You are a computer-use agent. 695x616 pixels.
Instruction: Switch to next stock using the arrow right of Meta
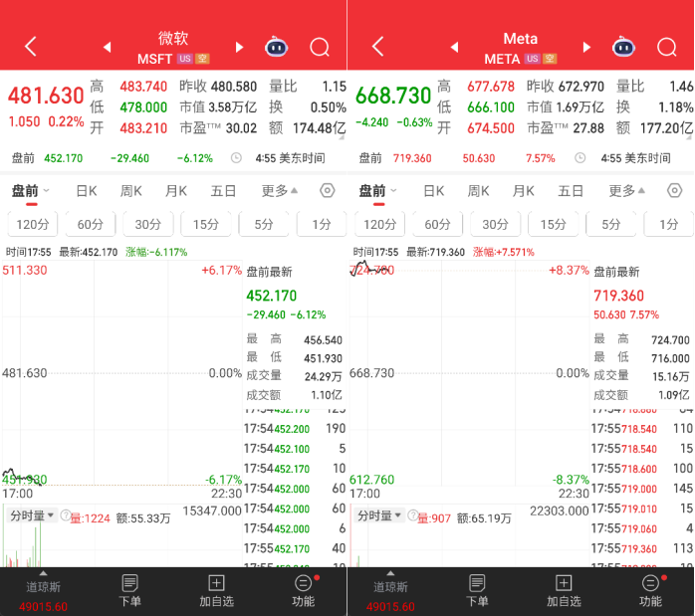click(x=585, y=47)
